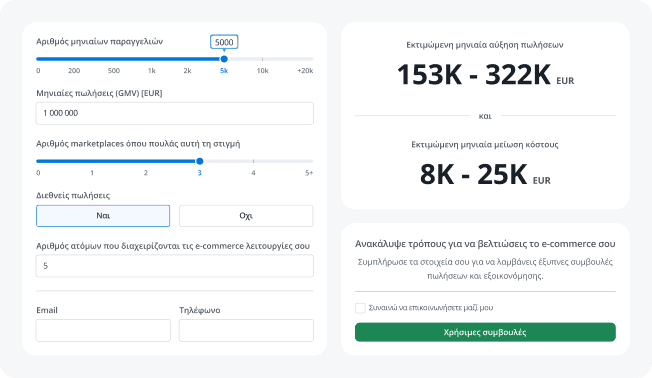Click the Τηλέφωνο input field

point(246,331)
